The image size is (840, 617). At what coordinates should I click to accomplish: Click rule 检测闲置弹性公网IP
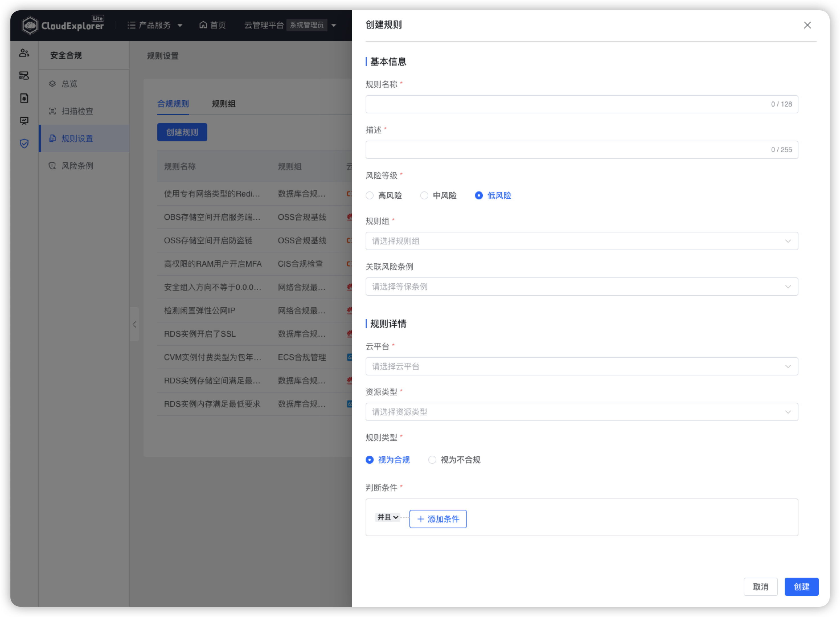[x=200, y=310]
